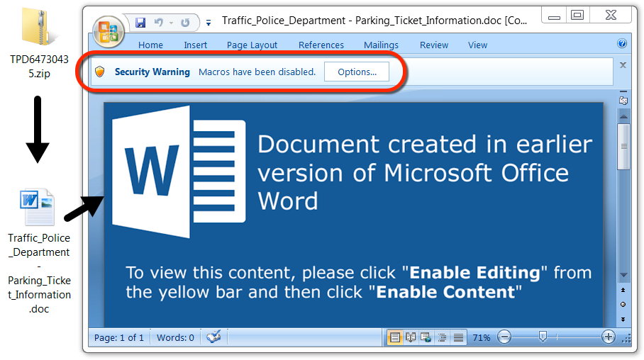Screen dimensions: 644x360
Task: Click the Word logo image in document
Action: pyautogui.click(x=179, y=171)
